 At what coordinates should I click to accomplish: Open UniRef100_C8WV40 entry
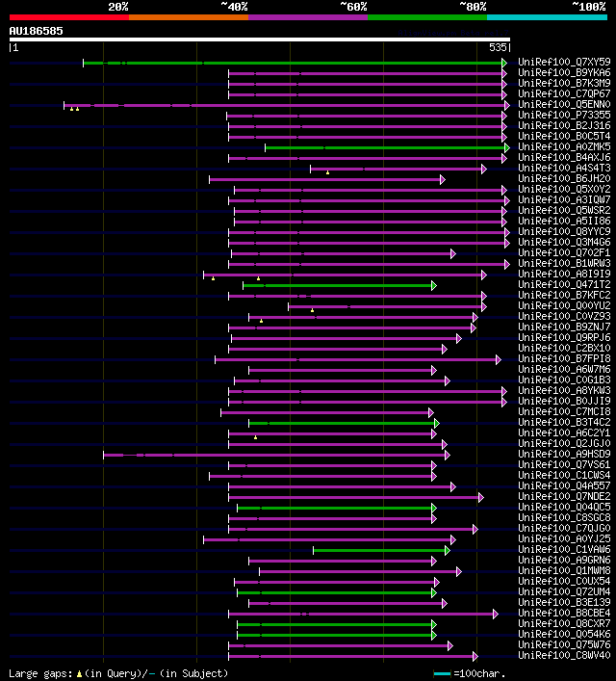click(564, 655)
